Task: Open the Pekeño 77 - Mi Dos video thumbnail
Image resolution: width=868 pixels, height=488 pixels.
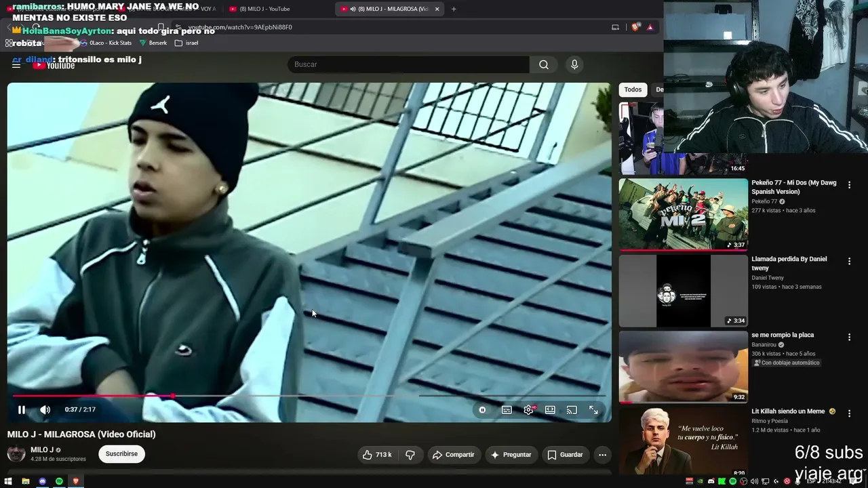Action: pos(683,214)
